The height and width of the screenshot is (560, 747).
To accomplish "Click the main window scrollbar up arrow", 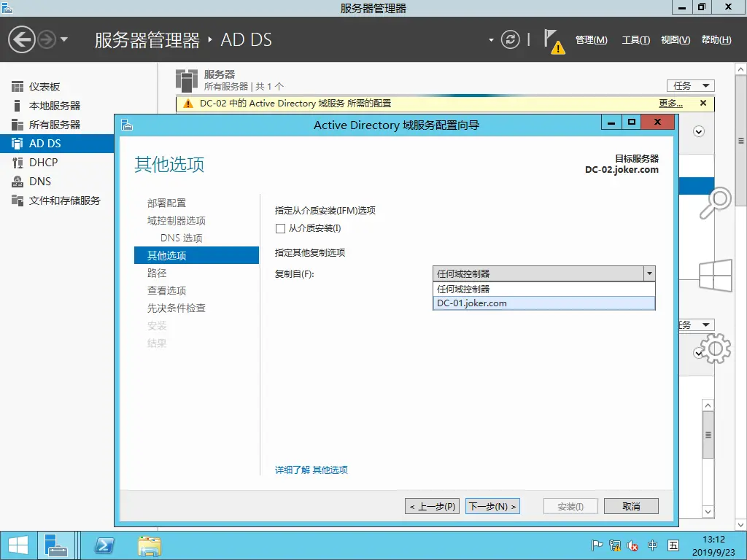I will click(x=741, y=69).
